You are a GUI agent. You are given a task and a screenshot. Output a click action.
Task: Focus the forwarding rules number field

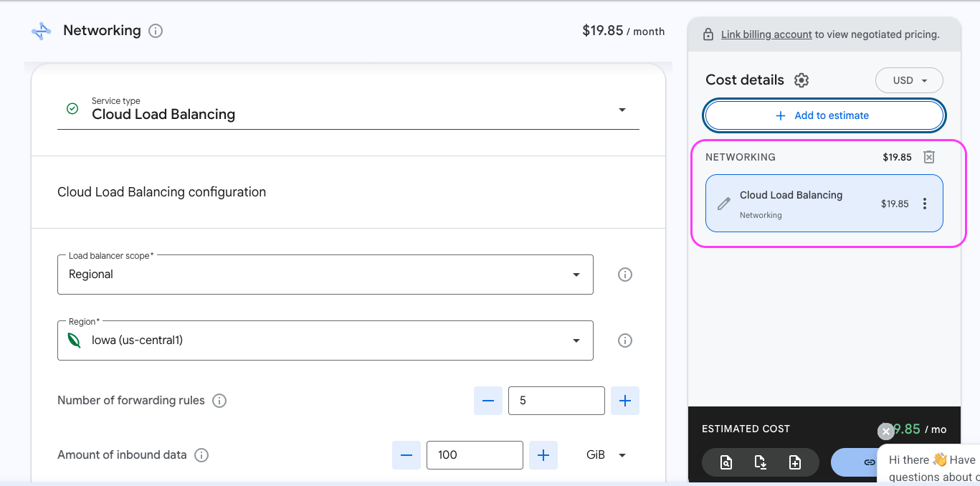[556, 401]
